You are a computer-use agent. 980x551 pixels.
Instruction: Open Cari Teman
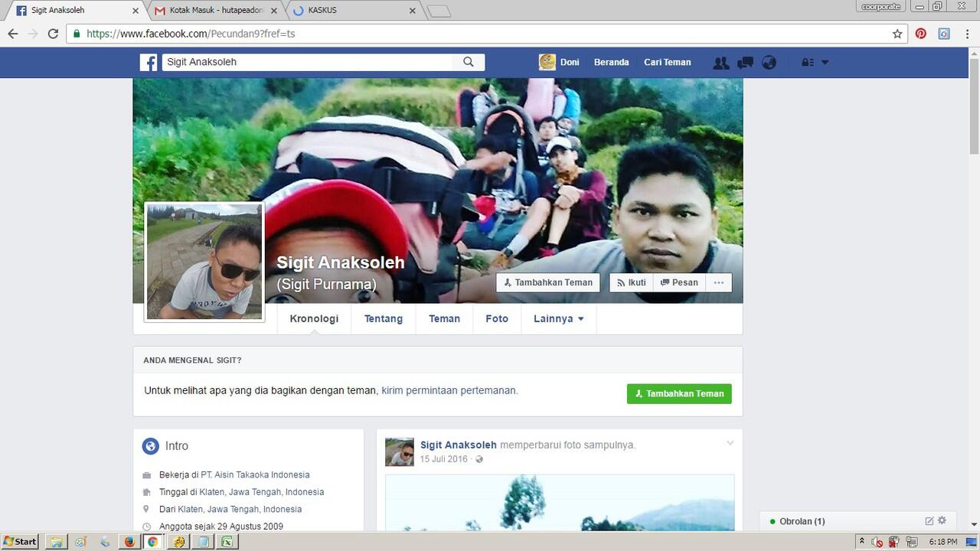pyautogui.click(x=667, y=62)
